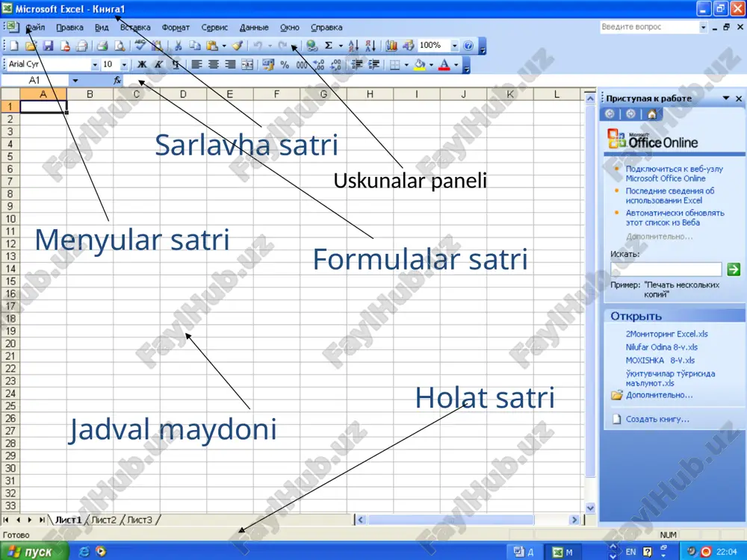Open the MOXISHKA 8-V.xls link

click(x=660, y=361)
